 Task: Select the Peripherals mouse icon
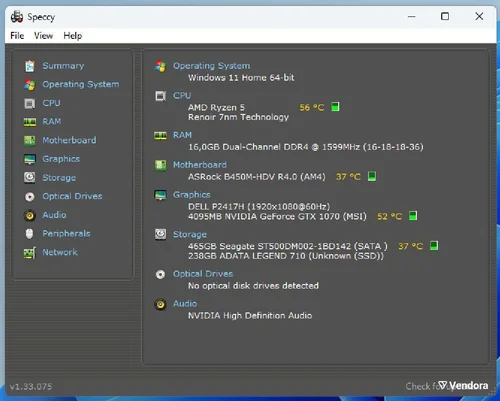click(x=30, y=234)
